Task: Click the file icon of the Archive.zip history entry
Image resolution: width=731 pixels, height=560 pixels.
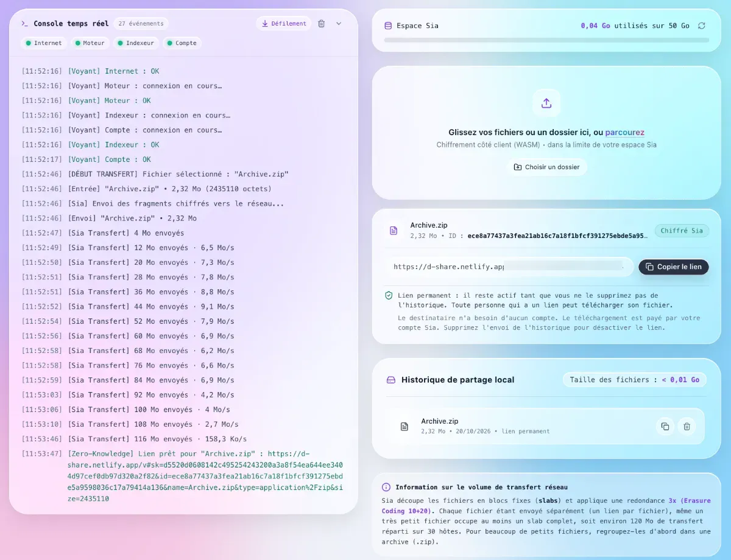Action: point(404,426)
